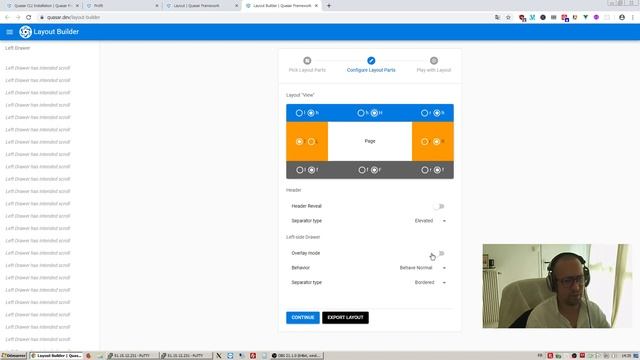Open the Démarrer start button
Screen dimensions: 640x360
pyautogui.click(x=13, y=356)
